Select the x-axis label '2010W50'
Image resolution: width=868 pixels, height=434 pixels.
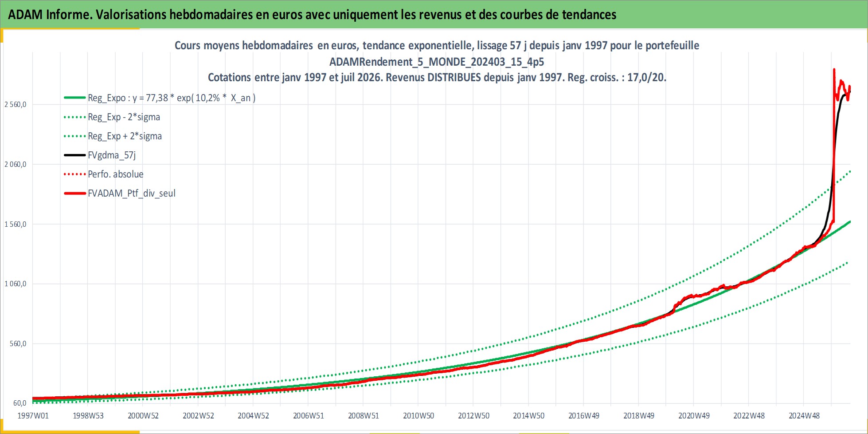(x=418, y=416)
